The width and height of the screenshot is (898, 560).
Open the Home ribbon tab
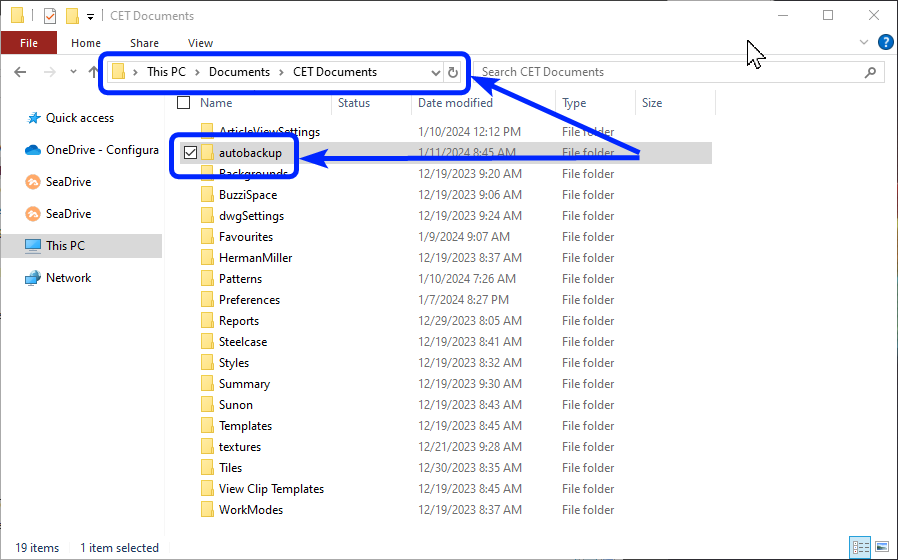(x=86, y=43)
